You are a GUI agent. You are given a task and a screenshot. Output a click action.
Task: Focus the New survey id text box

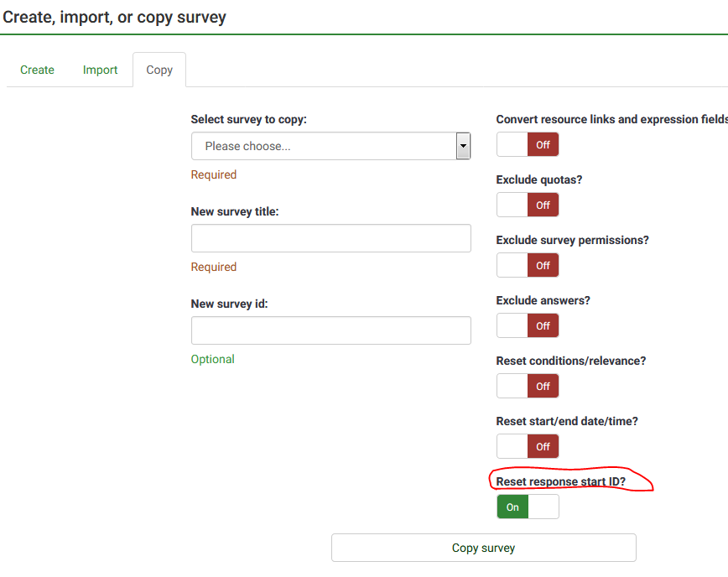(x=330, y=330)
